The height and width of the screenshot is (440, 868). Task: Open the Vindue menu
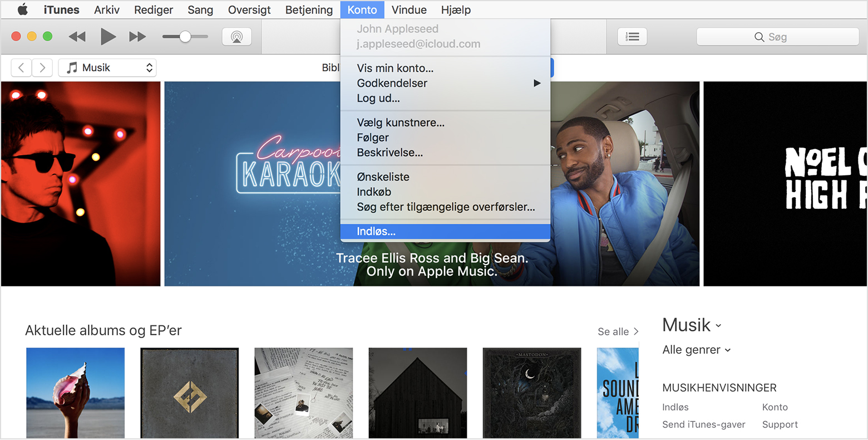click(x=409, y=9)
